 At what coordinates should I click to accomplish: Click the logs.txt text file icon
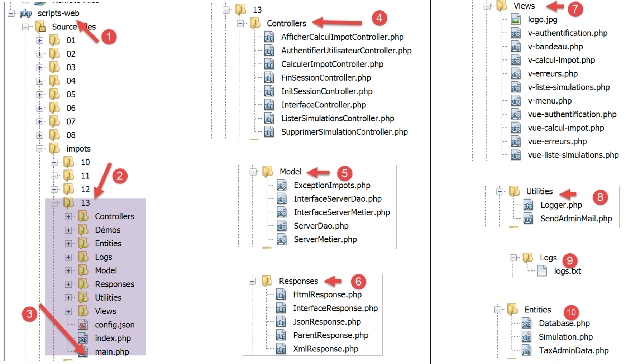pyautogui.click(x=541, y=271)
